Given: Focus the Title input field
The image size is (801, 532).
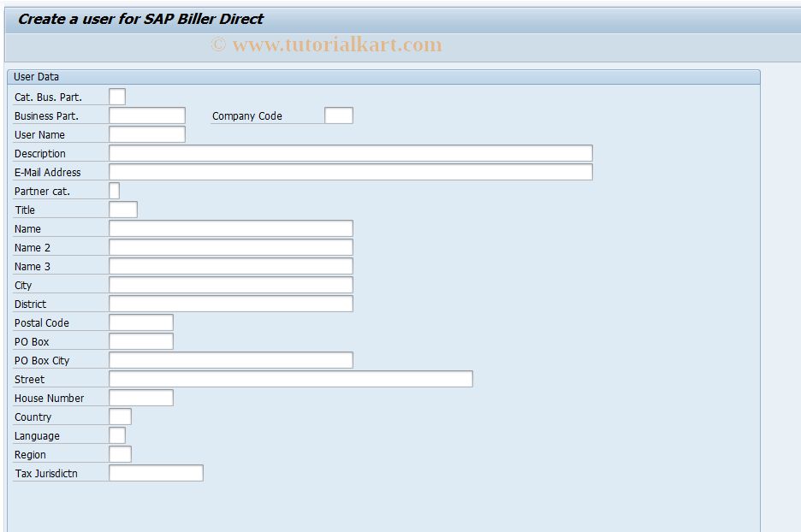Looking at the screenshot, I should point(123,210).
